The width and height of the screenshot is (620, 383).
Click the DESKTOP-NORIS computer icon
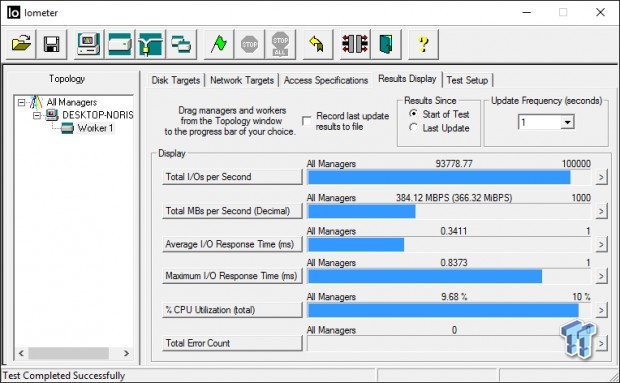click(x=51, y=115)
